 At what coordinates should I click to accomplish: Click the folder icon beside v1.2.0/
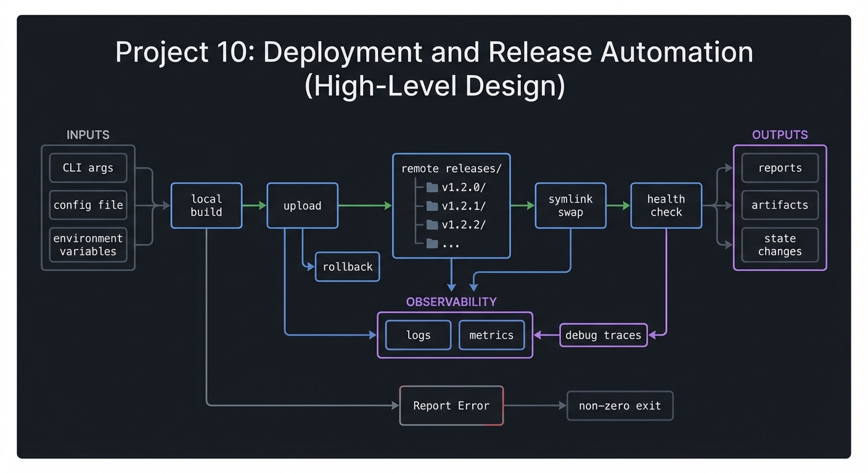pyautogui.click(x=432, y=187)
